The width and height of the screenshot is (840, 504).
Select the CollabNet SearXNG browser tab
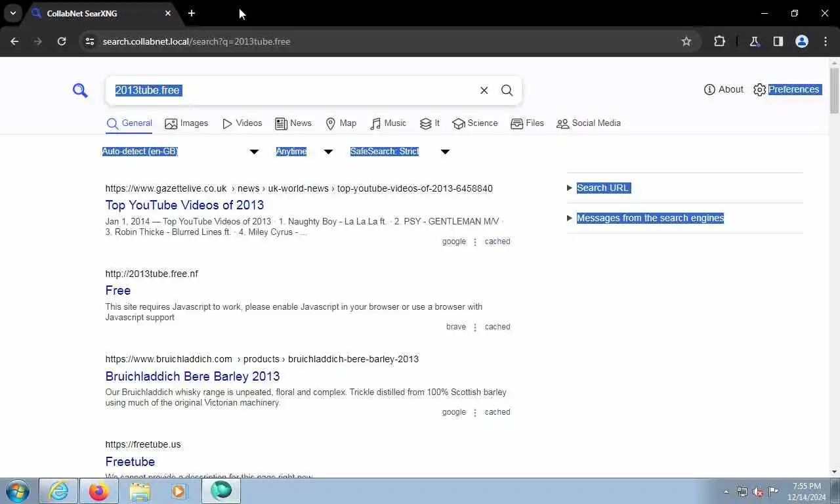coord(102,13)
